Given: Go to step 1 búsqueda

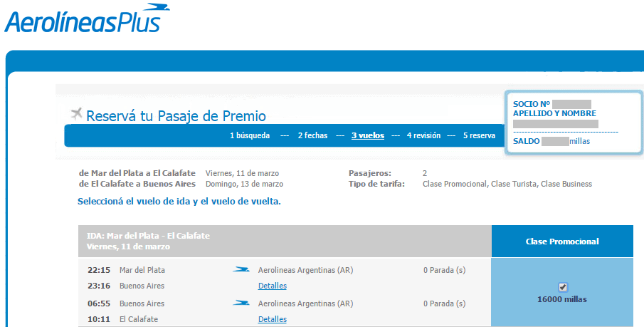Looking at the screenshot, I should pos(250,135).
